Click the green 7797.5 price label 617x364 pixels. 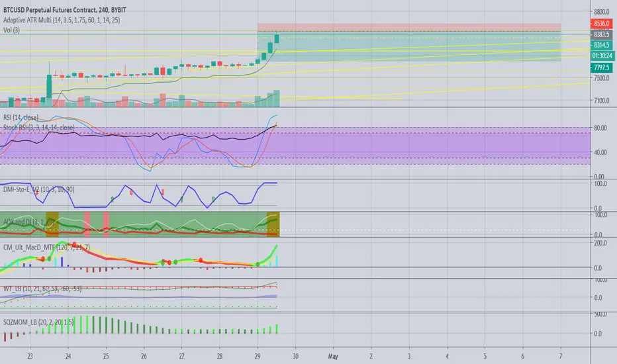pyautogui.click(x=601, y=68)
